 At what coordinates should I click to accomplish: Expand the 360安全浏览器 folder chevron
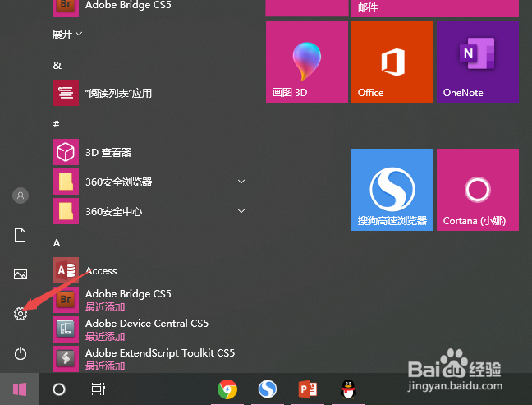241,182
